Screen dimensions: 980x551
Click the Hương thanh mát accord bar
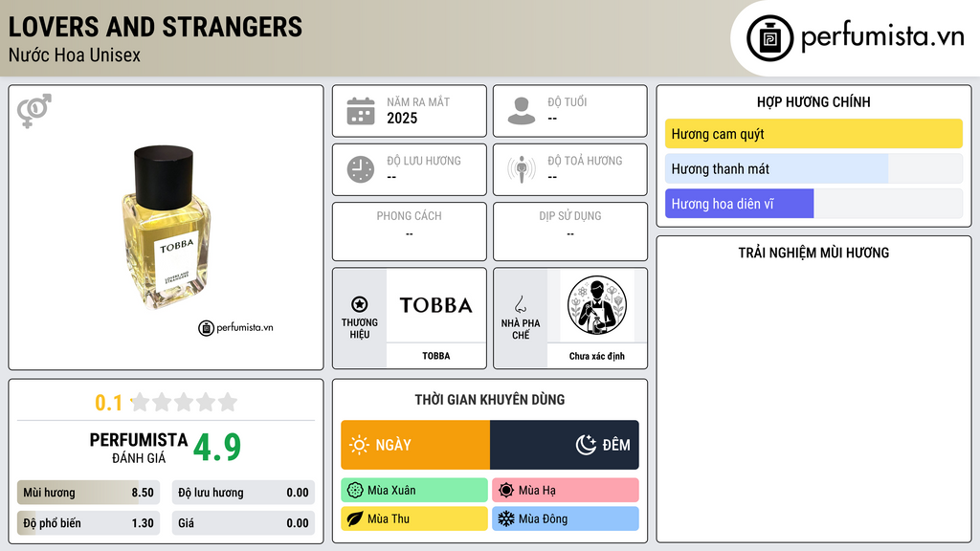pyautogui.click(x=813, y=168)
